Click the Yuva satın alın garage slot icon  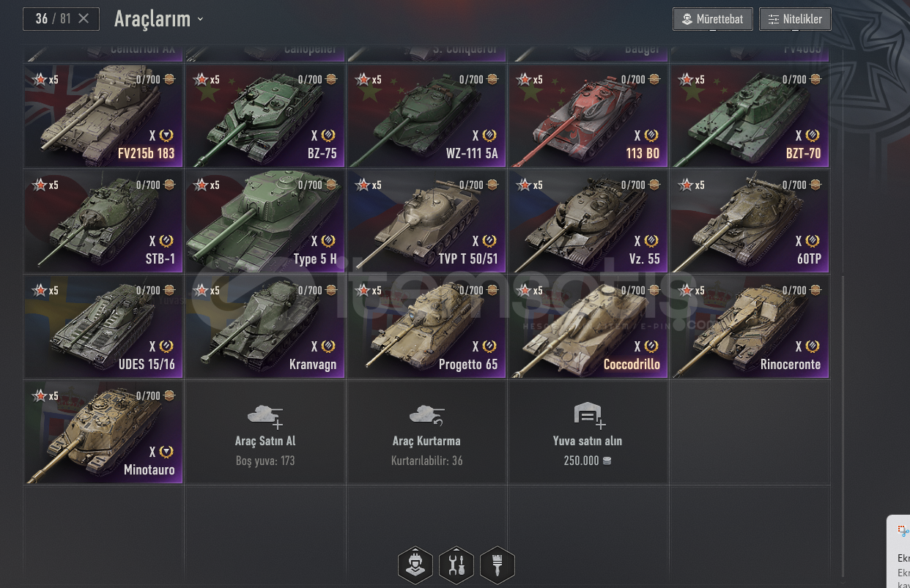pyautogui.click(x=589, y=416)
